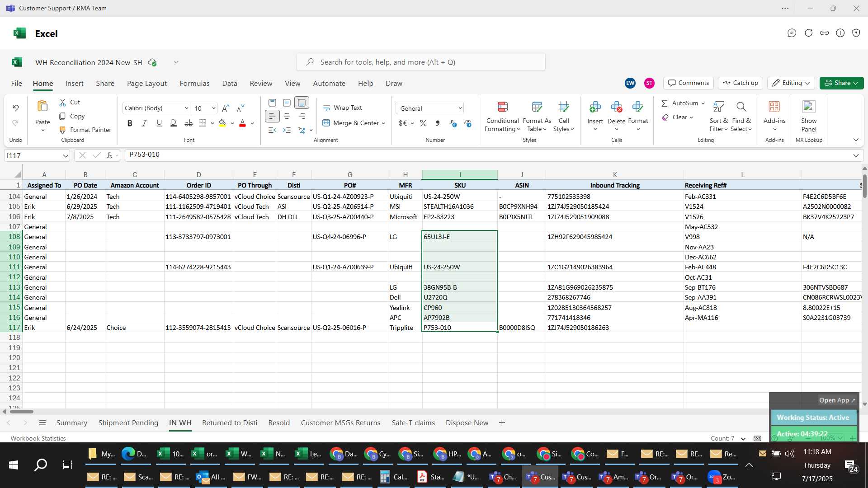The height and width of the screenshot is (488, 868).
Task: Increase decimal places icon
Action: click(453, 123)
